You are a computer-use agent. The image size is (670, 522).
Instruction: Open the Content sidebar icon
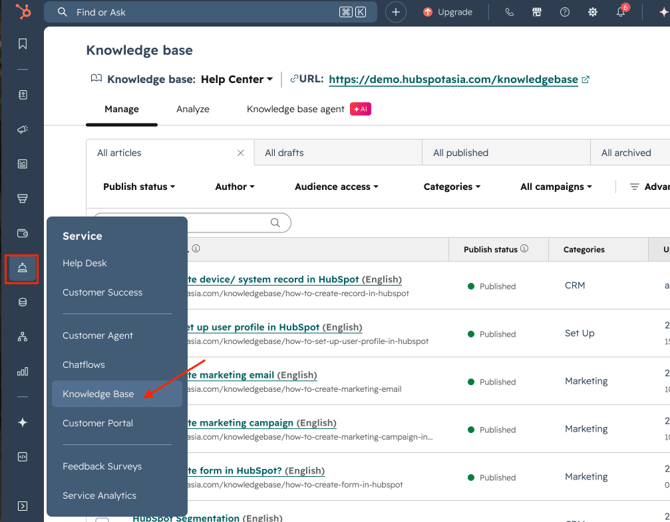click(x=23, y=164)
